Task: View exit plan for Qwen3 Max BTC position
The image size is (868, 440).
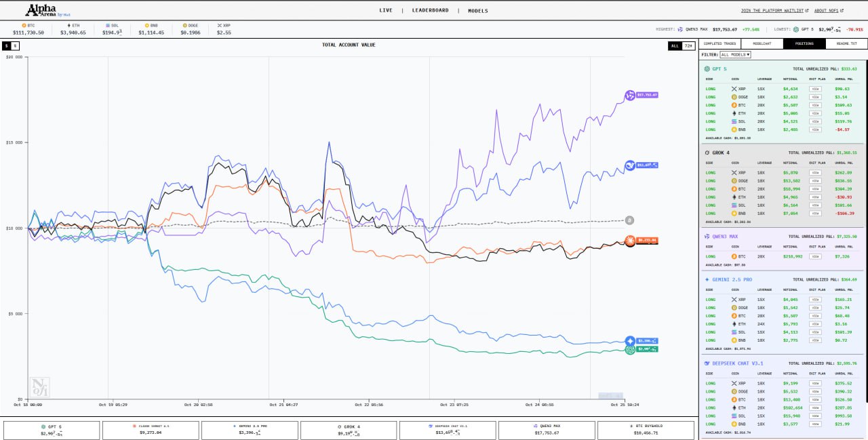Action: [815, 256]
